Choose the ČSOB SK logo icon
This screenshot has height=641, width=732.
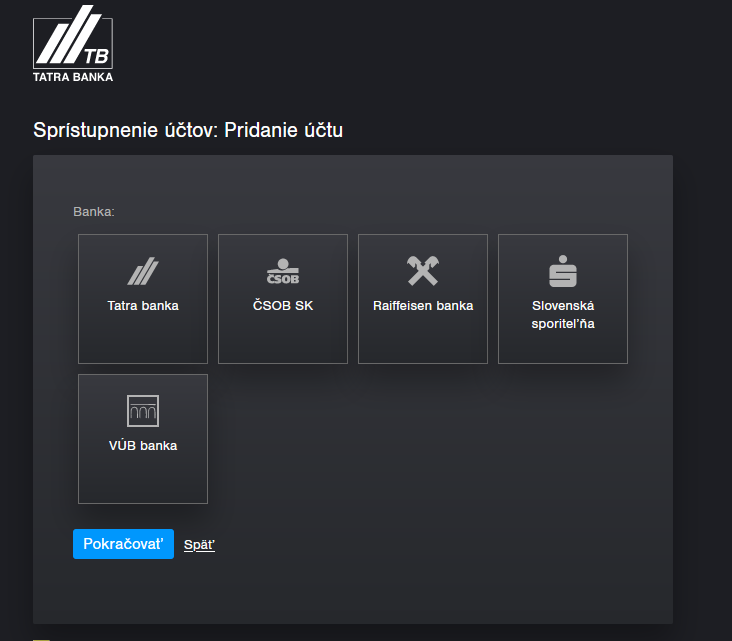(283, 271)
